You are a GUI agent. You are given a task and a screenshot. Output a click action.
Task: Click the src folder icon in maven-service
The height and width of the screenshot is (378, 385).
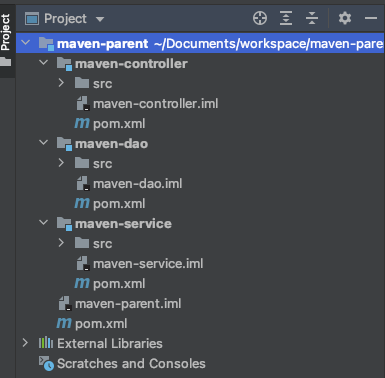coord(82,243)
